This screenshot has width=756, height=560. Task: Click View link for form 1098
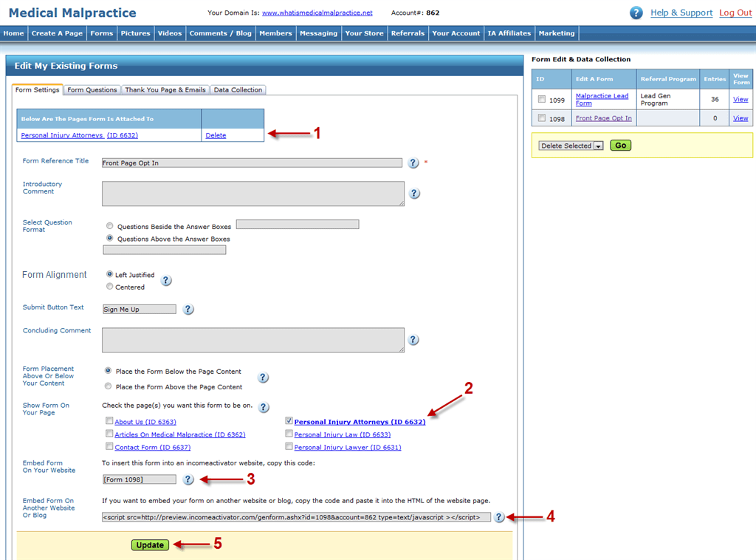[740, 118]
